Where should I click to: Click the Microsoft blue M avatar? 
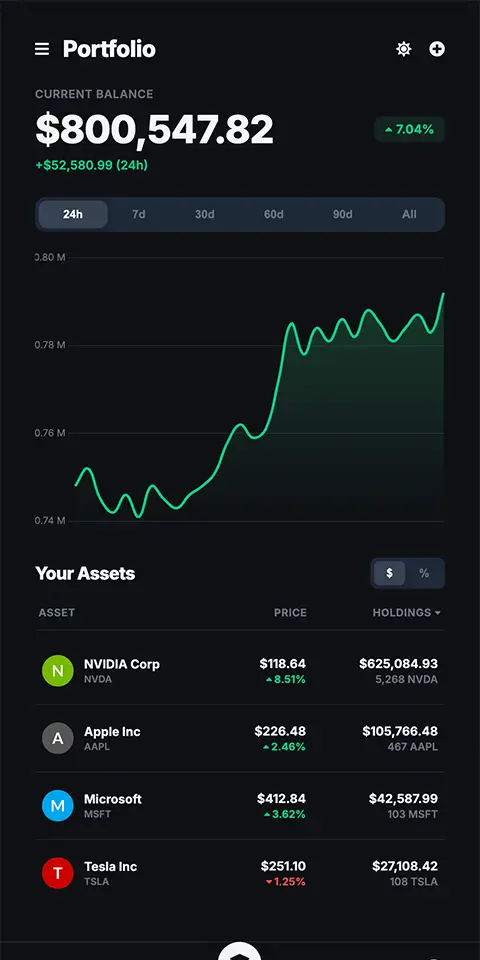pos(58,805)
